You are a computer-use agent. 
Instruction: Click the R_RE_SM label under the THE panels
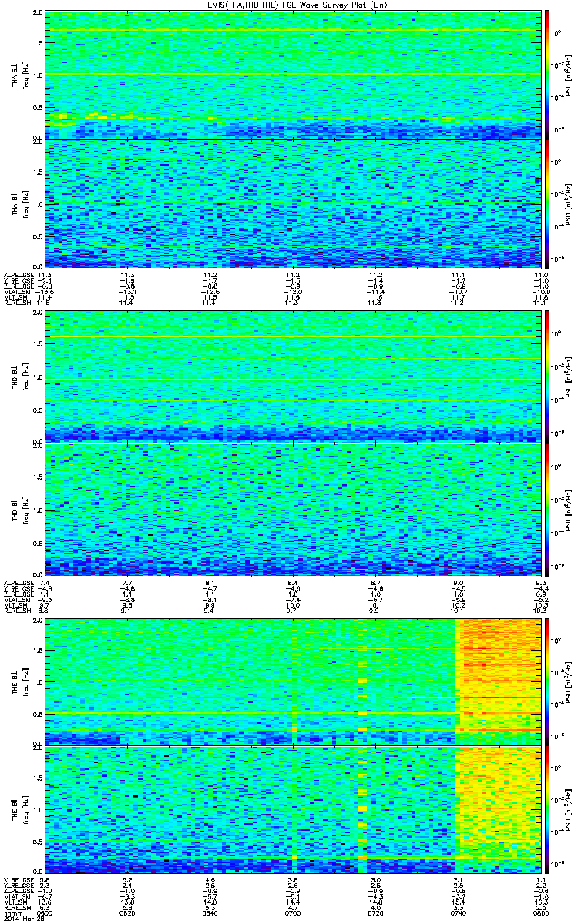click(16, 909)
